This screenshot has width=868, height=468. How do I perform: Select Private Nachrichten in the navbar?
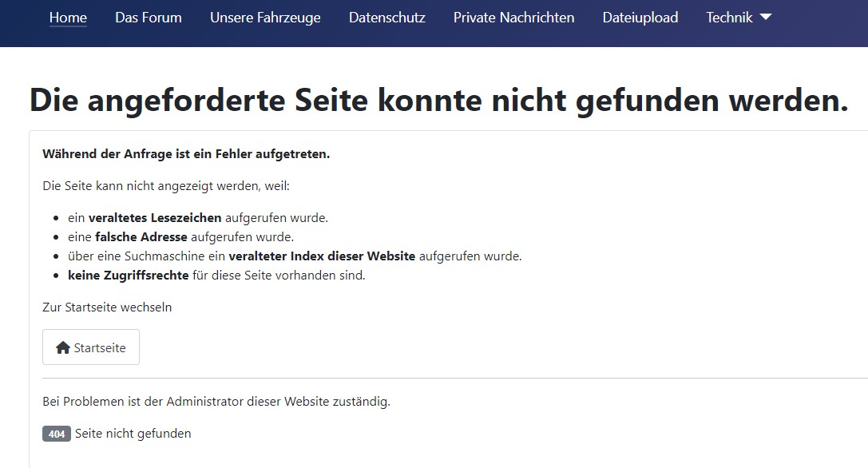(513, 17)
